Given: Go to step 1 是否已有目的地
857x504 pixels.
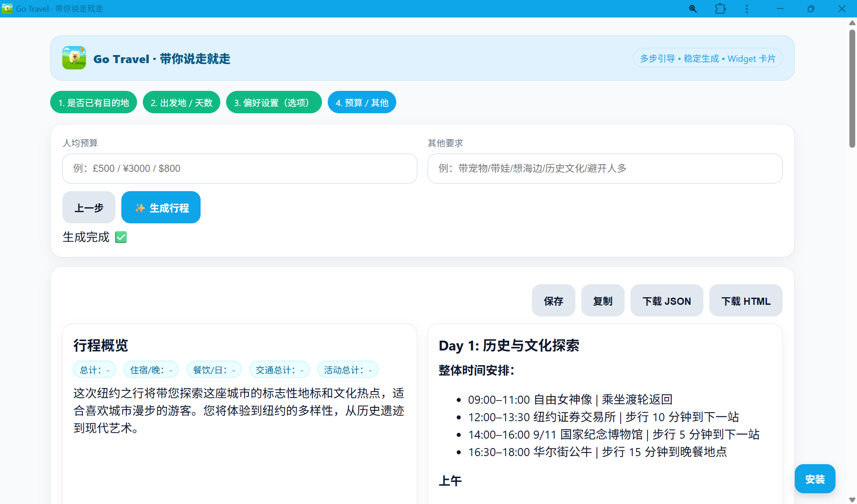Looking at the screenshot, I should 94,103.
